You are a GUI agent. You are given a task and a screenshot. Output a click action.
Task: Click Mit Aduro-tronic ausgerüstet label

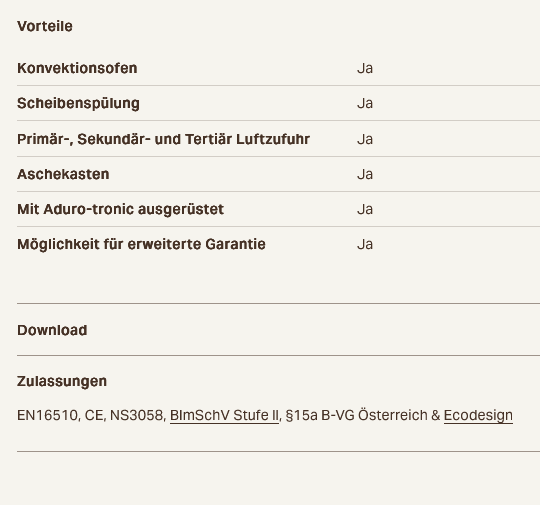(x=121, y=209)
